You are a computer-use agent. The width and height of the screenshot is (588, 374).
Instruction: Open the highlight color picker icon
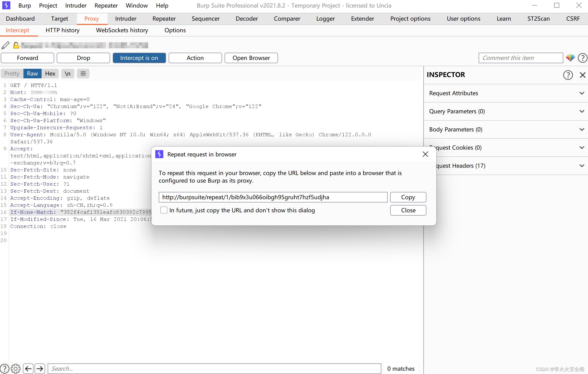(x=570, y=58)
